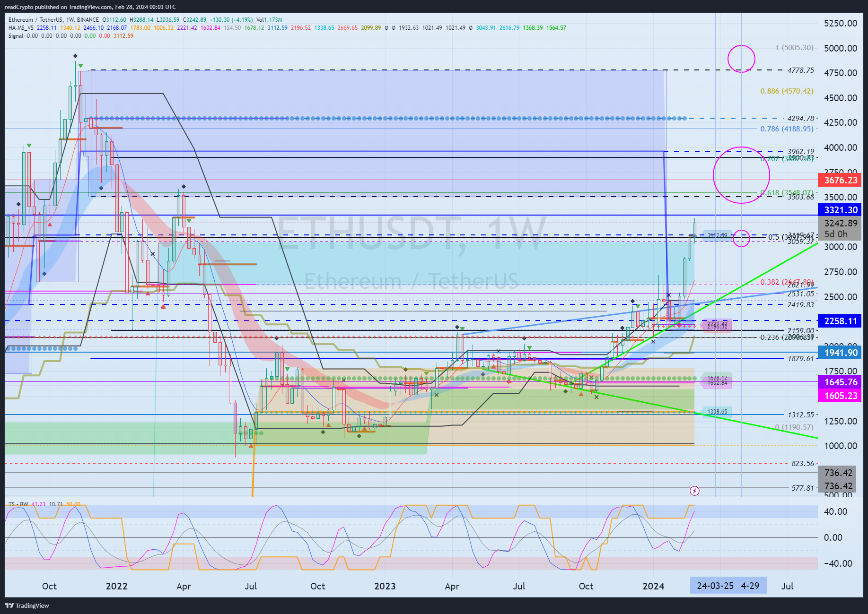
Task: Click the 1879.61 line label
Action: (801, 358)
